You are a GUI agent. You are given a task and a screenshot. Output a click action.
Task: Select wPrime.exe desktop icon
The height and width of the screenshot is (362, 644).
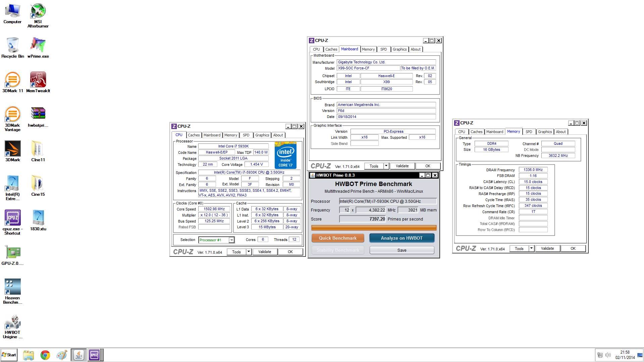[38, 48]
